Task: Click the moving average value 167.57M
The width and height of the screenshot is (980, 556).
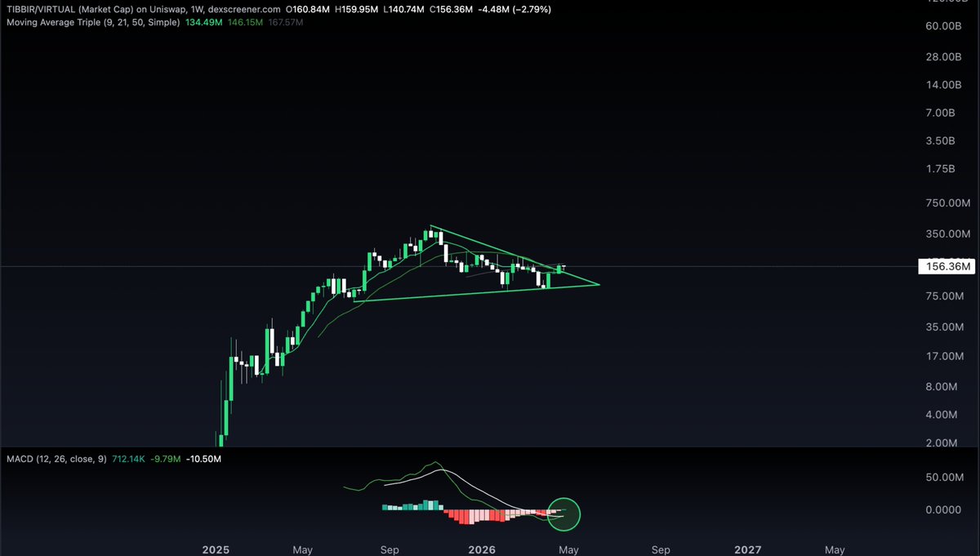Action: [x=287, y=22]
